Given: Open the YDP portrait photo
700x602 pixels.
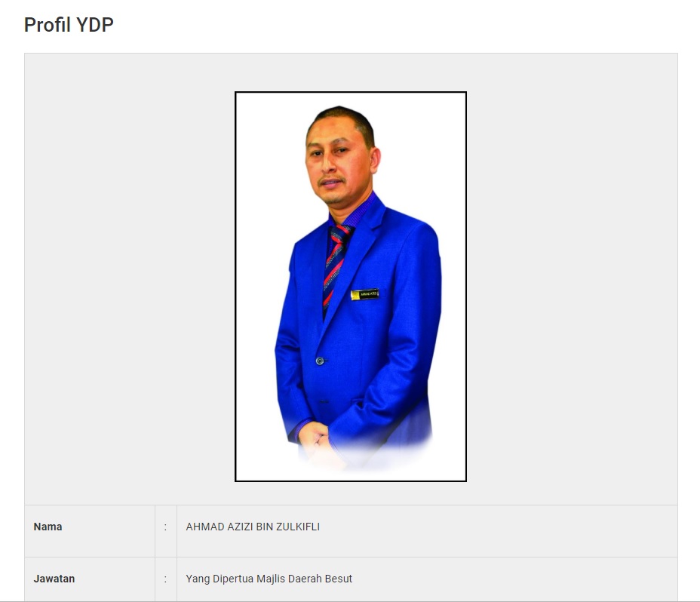Looking at the screenshot, I should click(x=351, y=286).
